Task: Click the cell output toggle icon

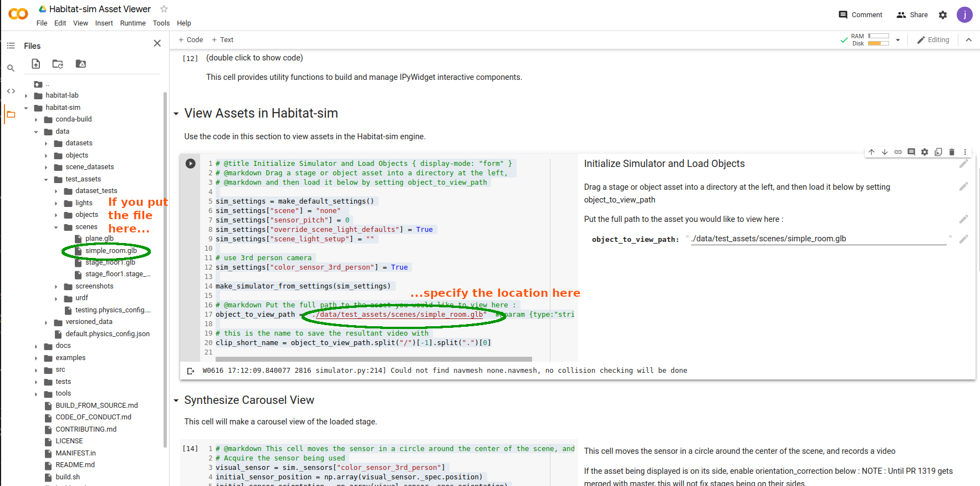Action: [191, 371]
